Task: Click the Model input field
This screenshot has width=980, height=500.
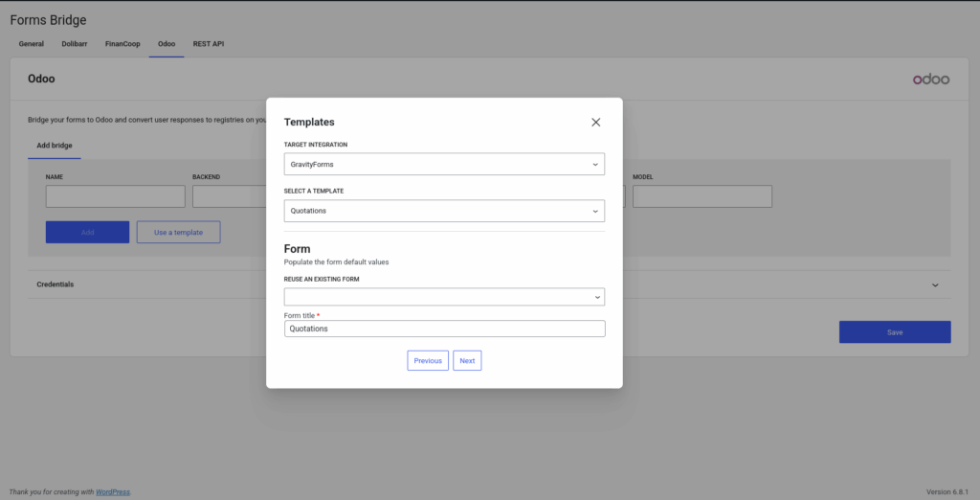Action: point(702,196)
